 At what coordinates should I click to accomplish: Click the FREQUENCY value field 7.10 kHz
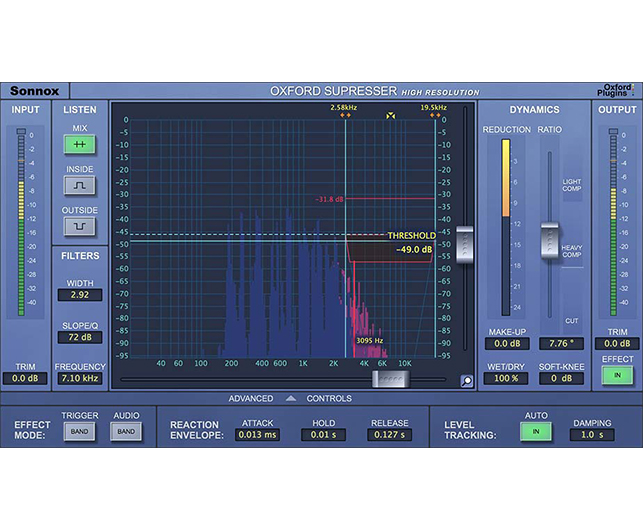[80, 378]
